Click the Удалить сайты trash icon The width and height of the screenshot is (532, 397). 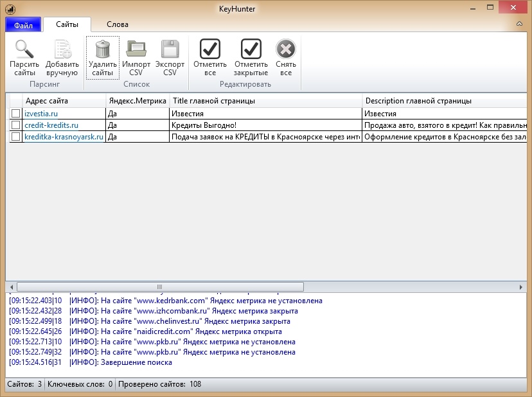(103, 49)
